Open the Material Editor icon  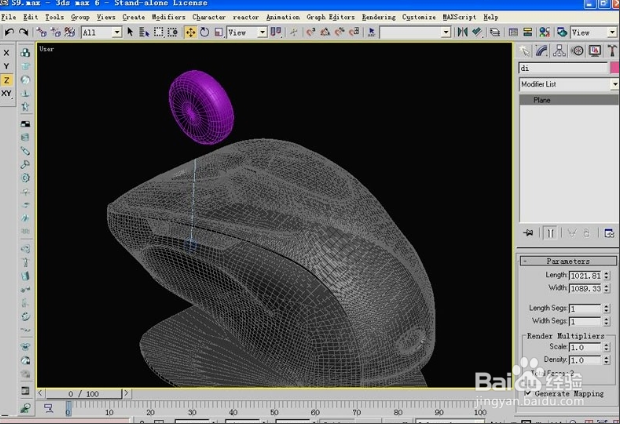(x=545, y=32)
